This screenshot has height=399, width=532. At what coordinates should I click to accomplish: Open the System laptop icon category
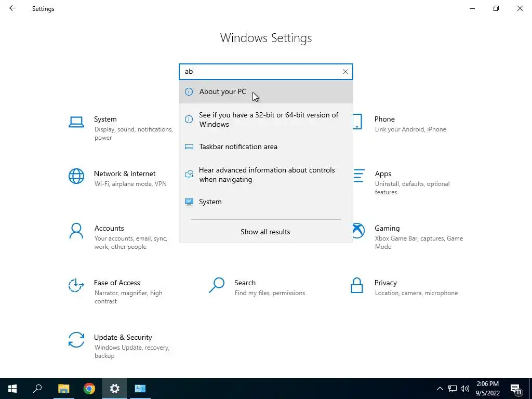(76, 122)
